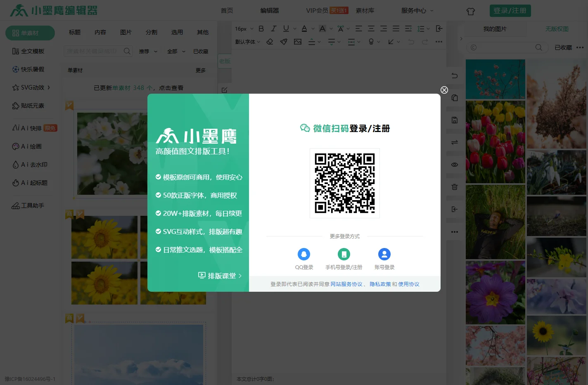Click the 小墨鹰编辑器 logo
Screen dimensions: 588x385
click(x=54, y=10)
